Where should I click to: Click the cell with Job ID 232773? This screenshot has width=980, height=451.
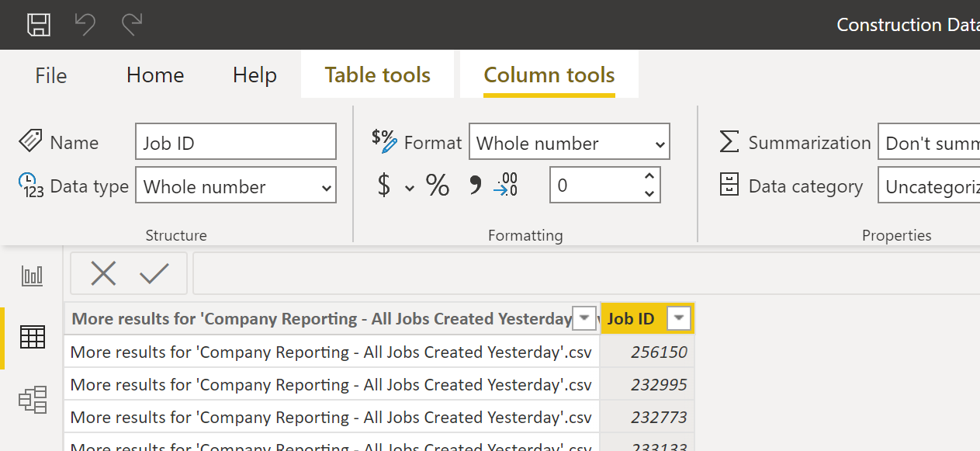(x=648, y=417)
